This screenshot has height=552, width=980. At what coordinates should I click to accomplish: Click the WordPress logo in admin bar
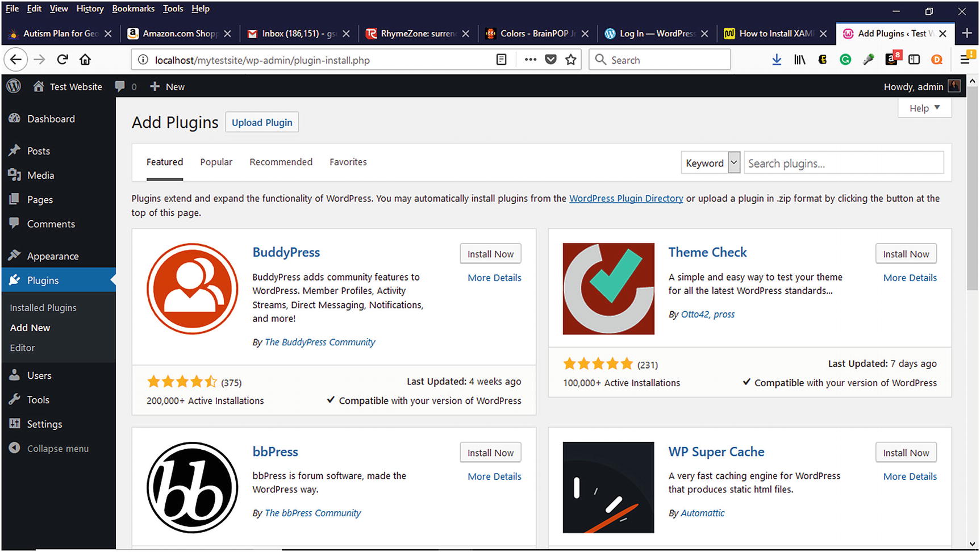14,86
